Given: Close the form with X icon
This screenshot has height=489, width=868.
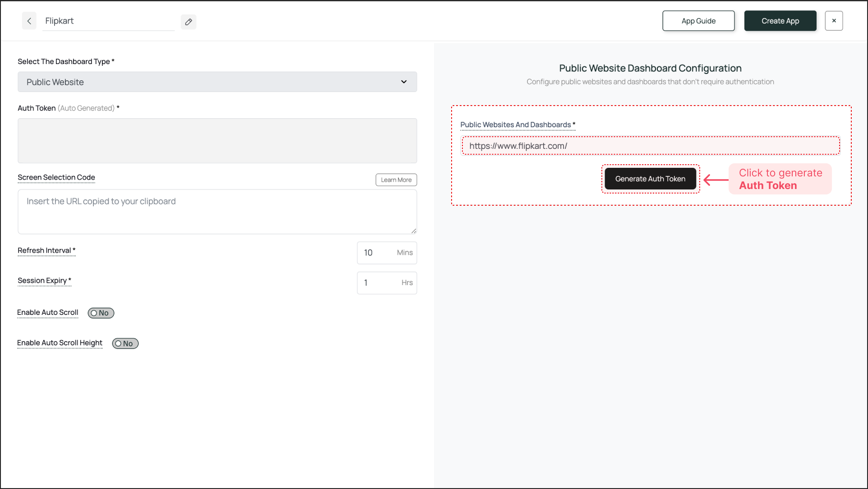Looking at the screenshot, I should [x=834, y=21].
